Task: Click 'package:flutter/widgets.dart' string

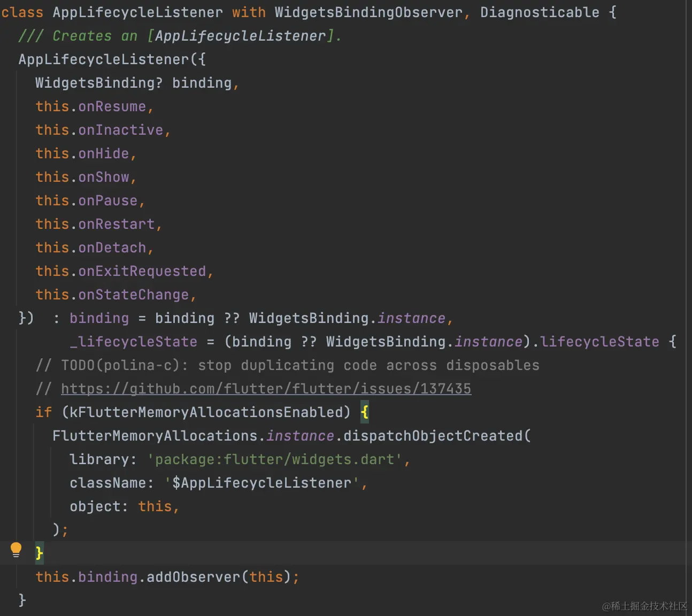Action: coord(274,459)
